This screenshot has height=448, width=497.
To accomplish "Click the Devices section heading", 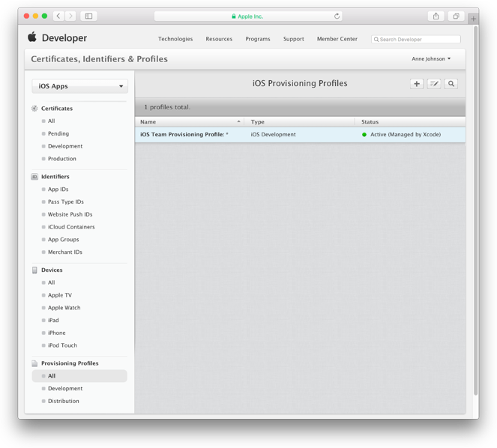I will (52, 270).
